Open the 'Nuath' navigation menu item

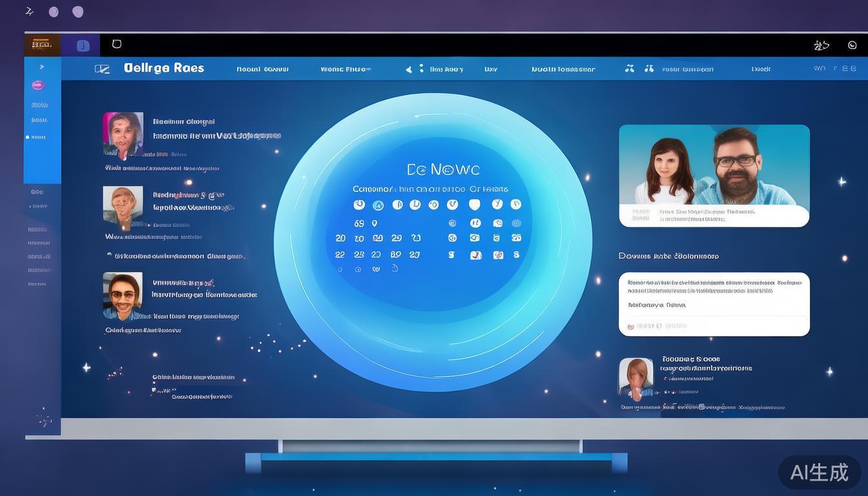tap(563, 69)
